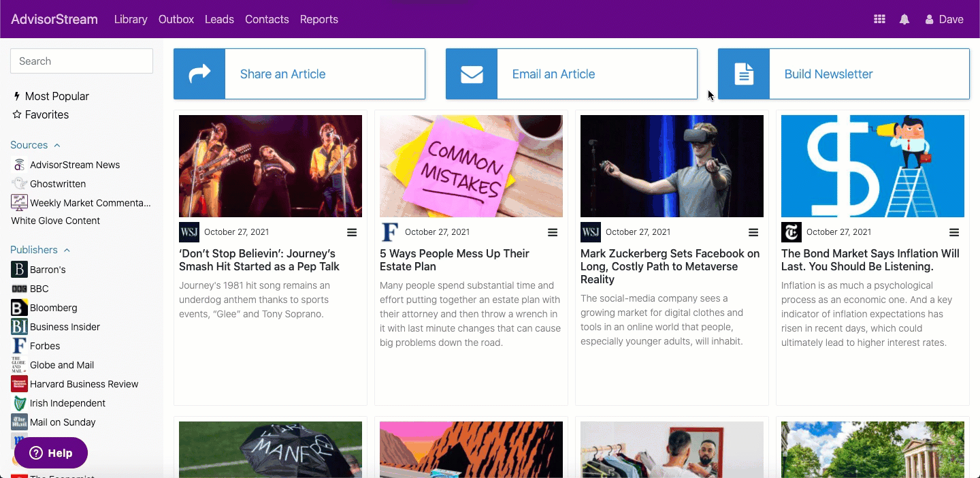Viewport: 980px width, 478px height.
Task: Click the New York Times logo on Bond article
Action: (x=791, y=232)
